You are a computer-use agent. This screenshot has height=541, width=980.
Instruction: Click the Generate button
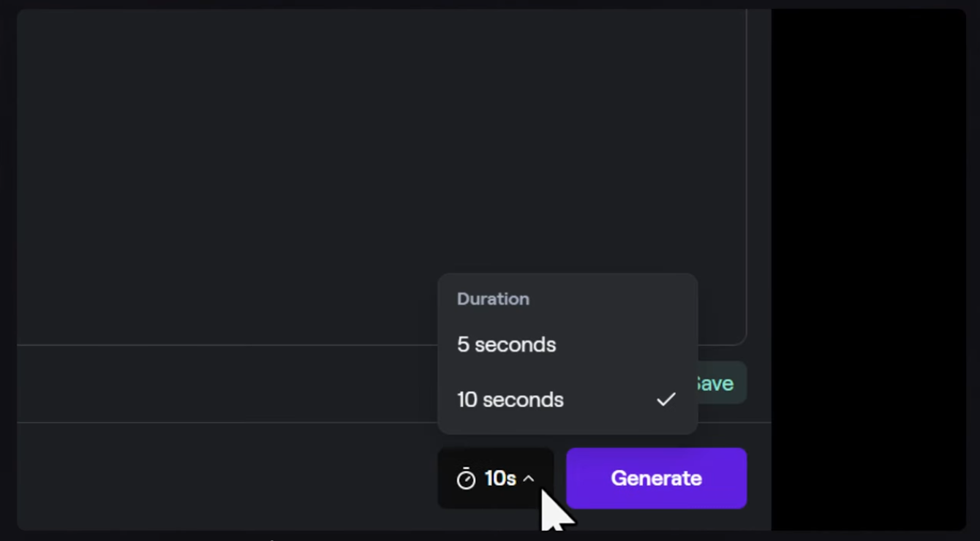656,478
